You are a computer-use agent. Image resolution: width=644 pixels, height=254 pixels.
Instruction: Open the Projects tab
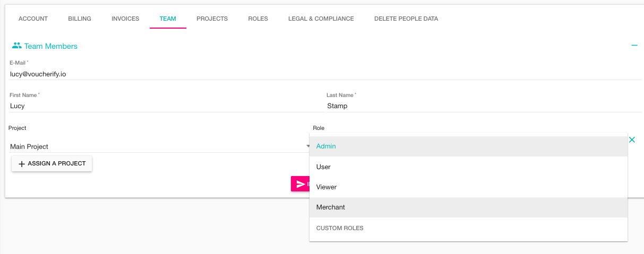[212, 19]
